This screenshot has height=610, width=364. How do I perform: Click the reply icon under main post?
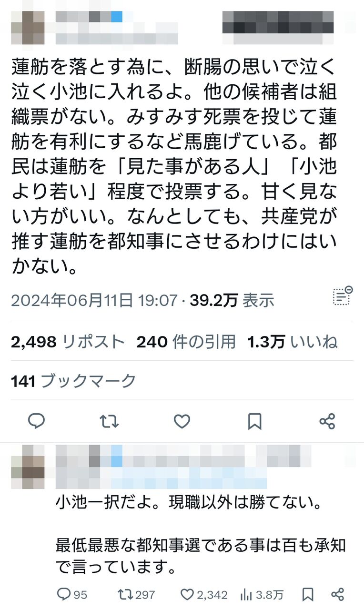[36, 421]
